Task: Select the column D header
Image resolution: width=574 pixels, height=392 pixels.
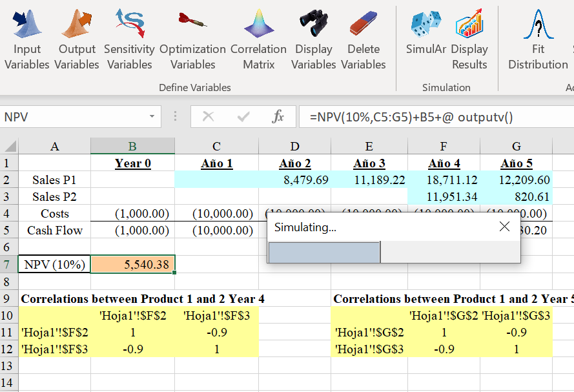Action: (x=294, y=147)
